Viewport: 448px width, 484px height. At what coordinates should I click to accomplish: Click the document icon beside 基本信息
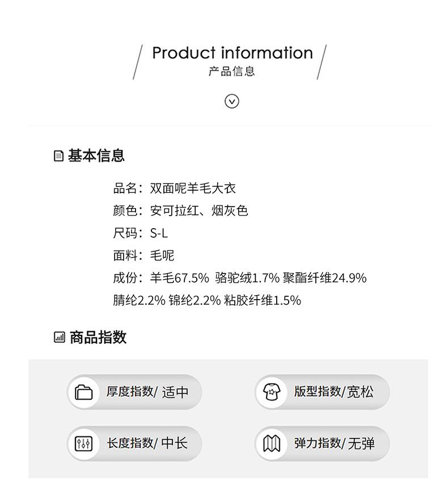[58, 156]
